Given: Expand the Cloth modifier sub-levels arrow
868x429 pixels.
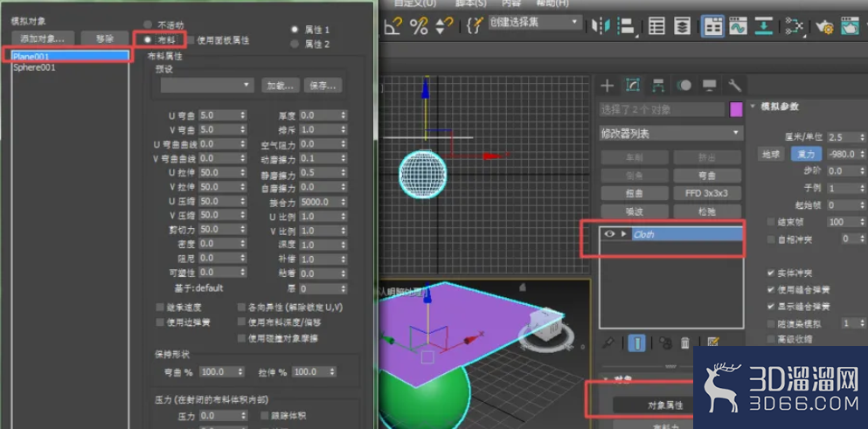Looking at the screenshot, I should [x=624, y=234].
